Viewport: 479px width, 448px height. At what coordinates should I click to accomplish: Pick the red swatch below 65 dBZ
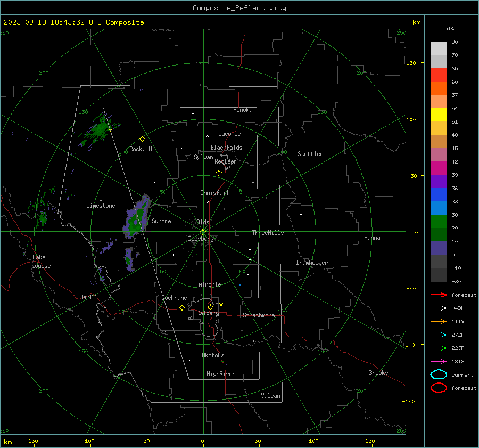[439, 75]
